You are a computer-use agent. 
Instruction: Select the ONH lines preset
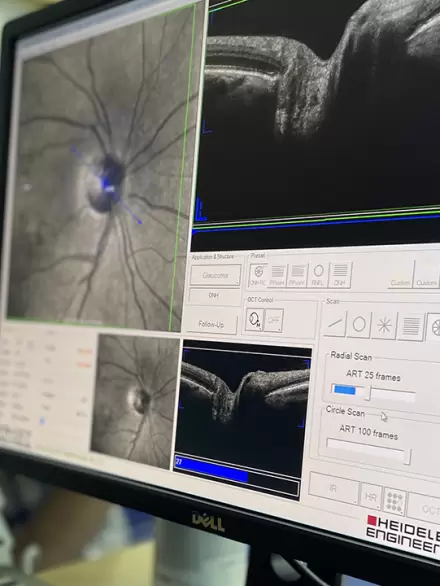pos(340,276)
